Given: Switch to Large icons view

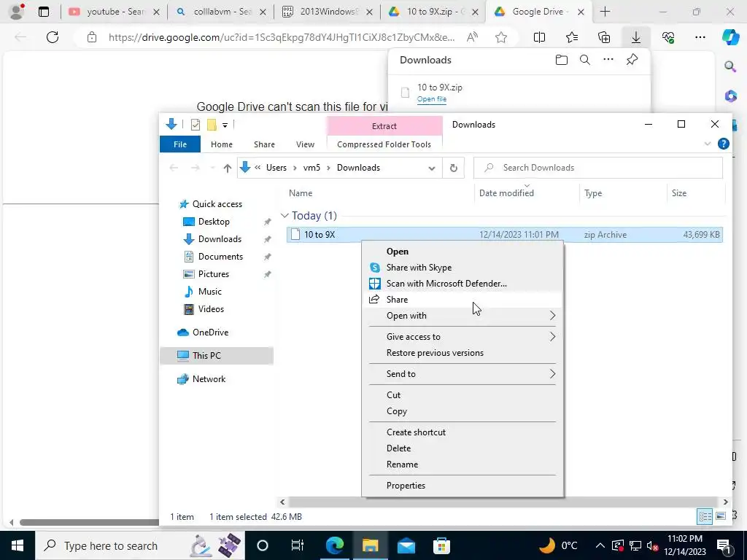Looking at the screenshot, I should click(x=721, y=516).
